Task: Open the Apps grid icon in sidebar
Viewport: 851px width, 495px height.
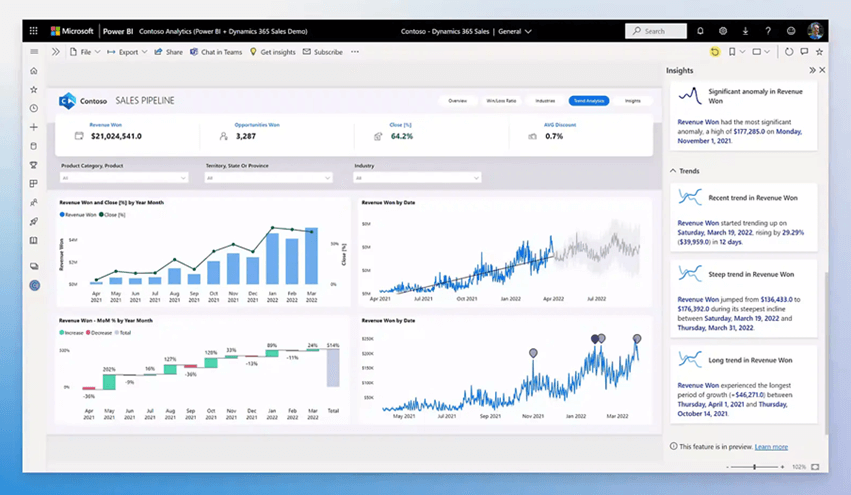Action: 34,183
